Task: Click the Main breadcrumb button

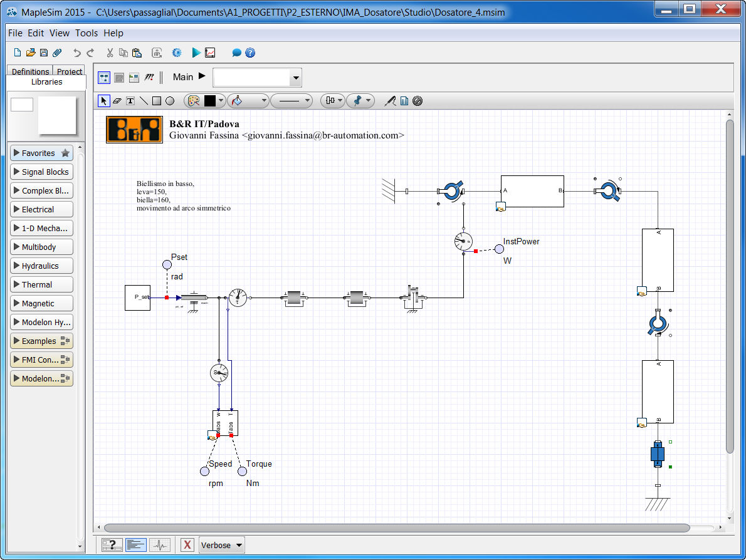Action: point(183,77)
